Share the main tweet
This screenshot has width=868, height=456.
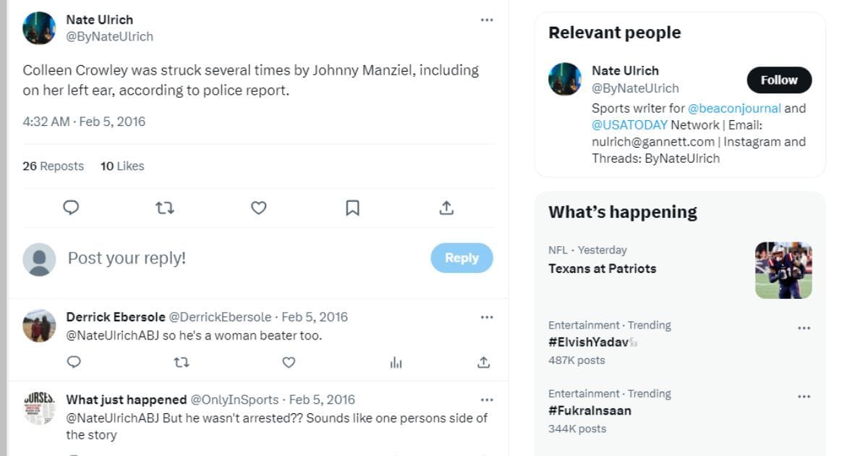click(446, 208)
